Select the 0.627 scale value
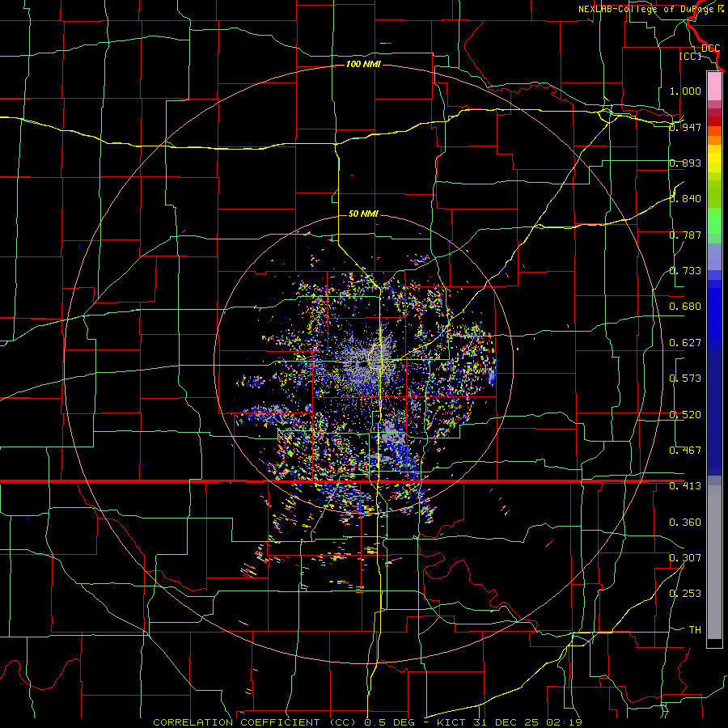This screenshot has height=728, width=728. coord(685,343)
